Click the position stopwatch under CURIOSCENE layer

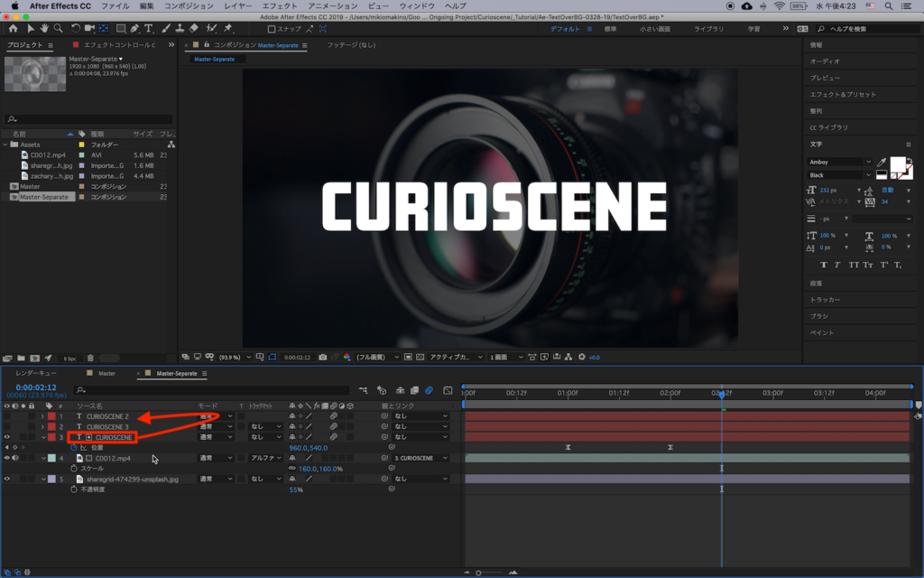[x=74, y=448]
